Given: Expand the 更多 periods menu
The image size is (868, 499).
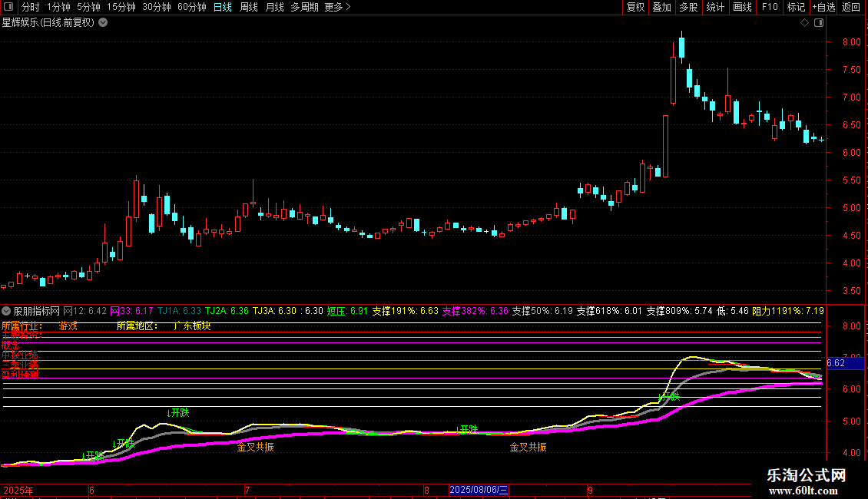Looking at the screenshot, I should tap(337, 8).
